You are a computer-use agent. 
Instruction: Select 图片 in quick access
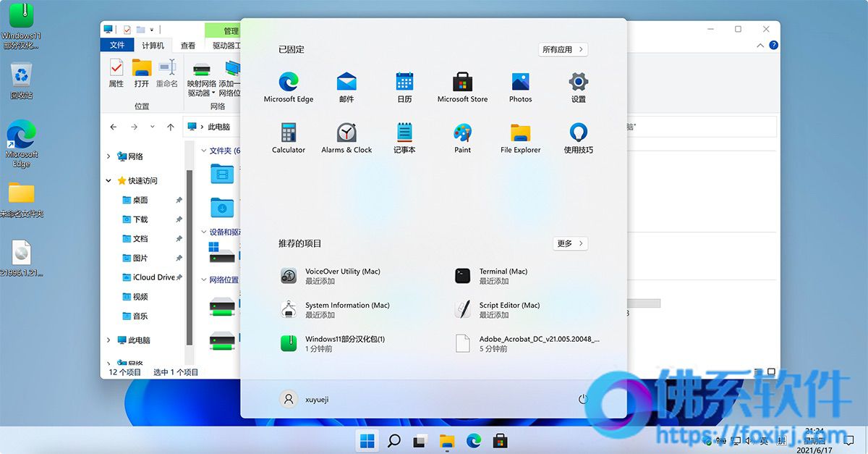point(140,258)
